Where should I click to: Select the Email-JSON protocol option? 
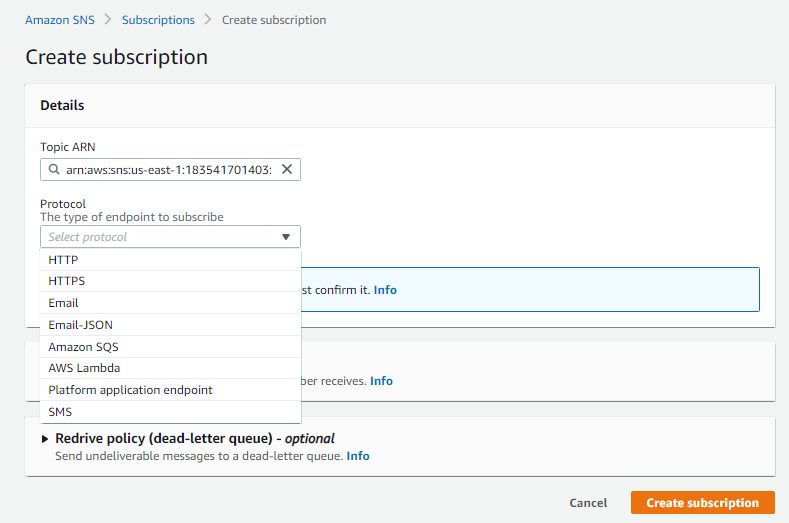pyautogui.click(x=170, y=325)
